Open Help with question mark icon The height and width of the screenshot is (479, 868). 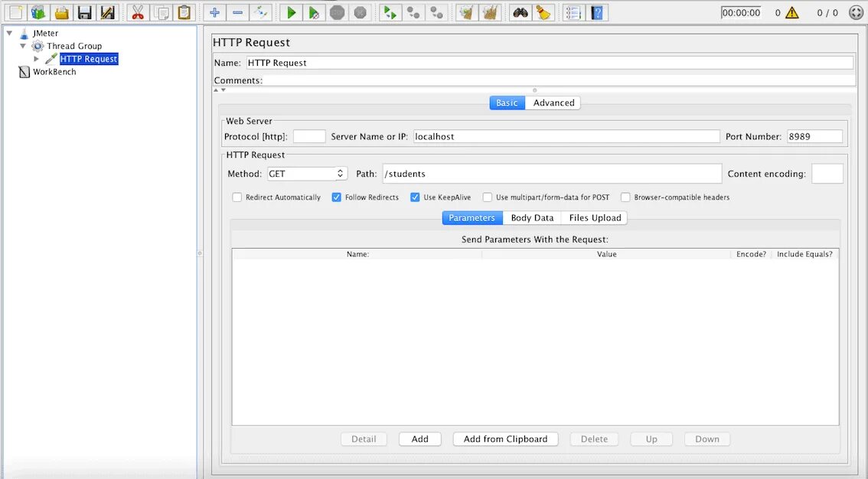597,12
